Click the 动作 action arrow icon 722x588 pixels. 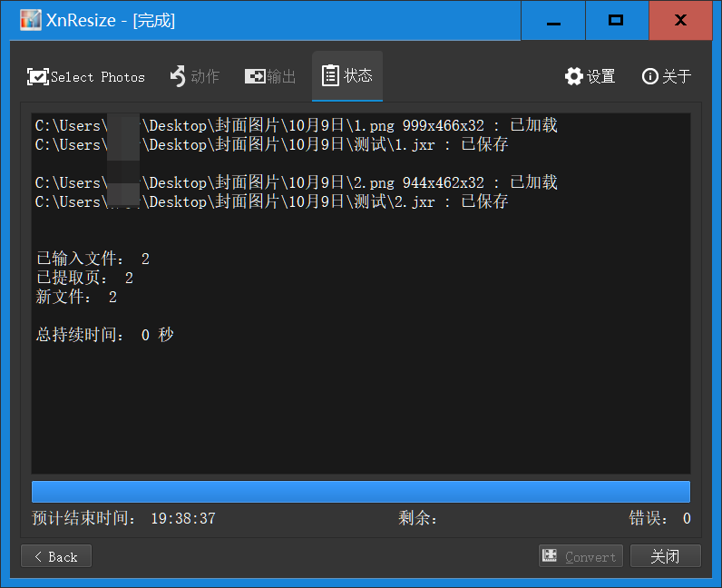pos(178,76)
